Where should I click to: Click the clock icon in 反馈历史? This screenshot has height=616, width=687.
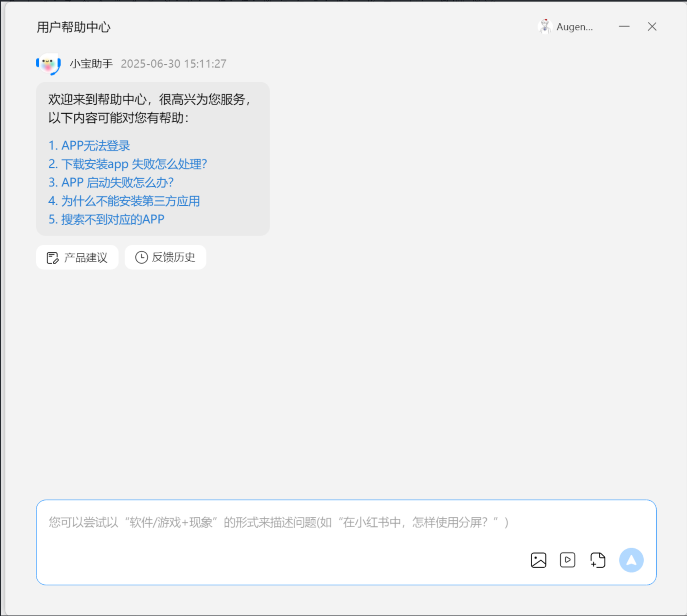[141, 257]
